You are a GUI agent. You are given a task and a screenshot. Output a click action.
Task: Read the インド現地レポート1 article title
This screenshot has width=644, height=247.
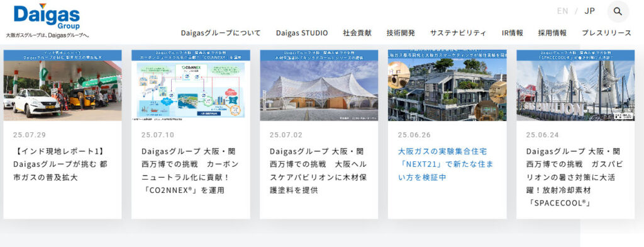pyautogui.click(x=60, y=164)
